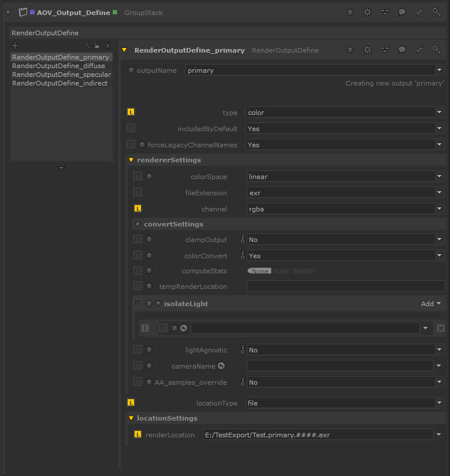Click the help icon beside outputName
This screenshot has width=450, height=476.
[x=131, y=70]
